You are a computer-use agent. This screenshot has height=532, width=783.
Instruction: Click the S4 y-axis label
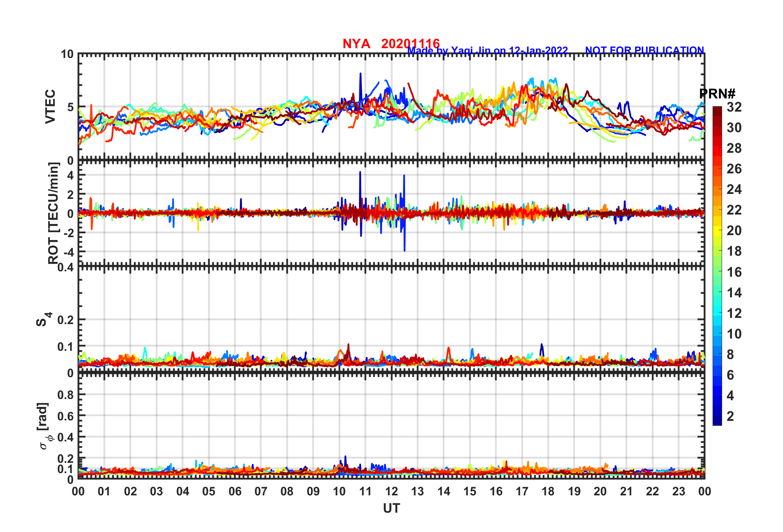pyautogui.click(x=44, y=320)
